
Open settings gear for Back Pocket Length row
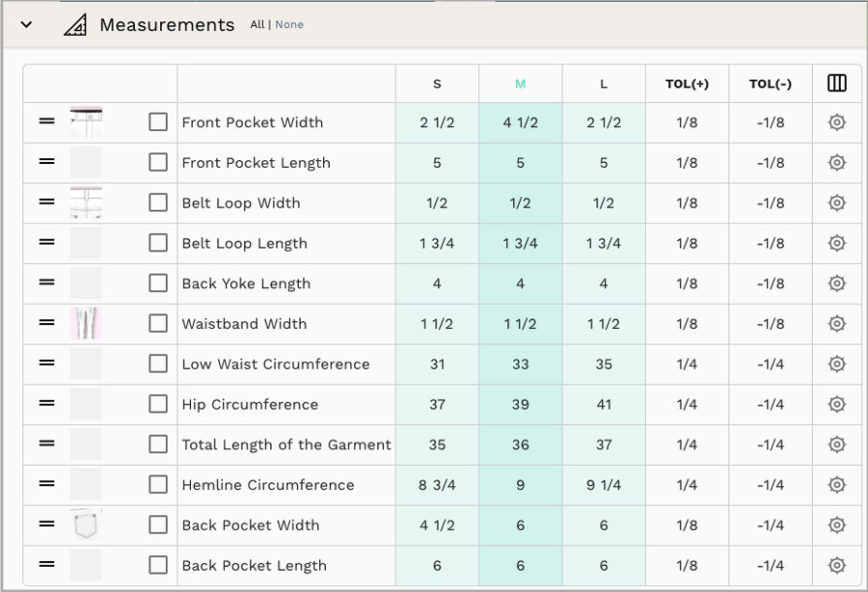point(836,565)
